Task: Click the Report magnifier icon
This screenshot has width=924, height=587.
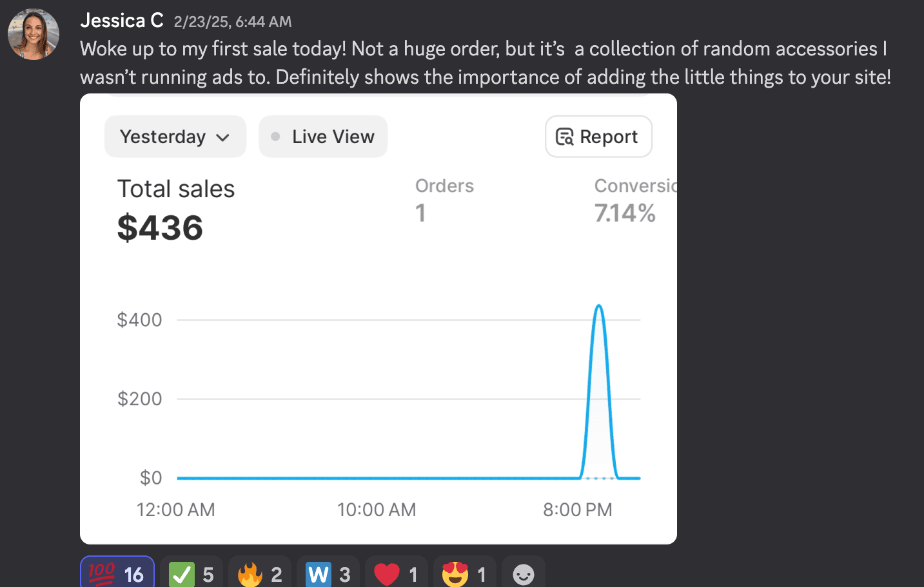Action: click(x=564, y=137)
